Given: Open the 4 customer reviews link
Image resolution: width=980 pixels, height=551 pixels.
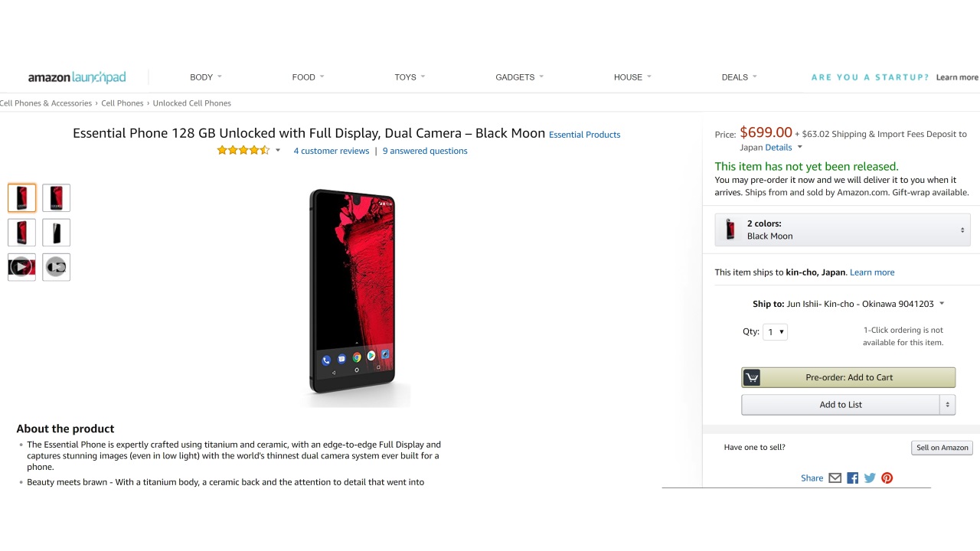Looking at the screenshot, I should pos(332,151).
